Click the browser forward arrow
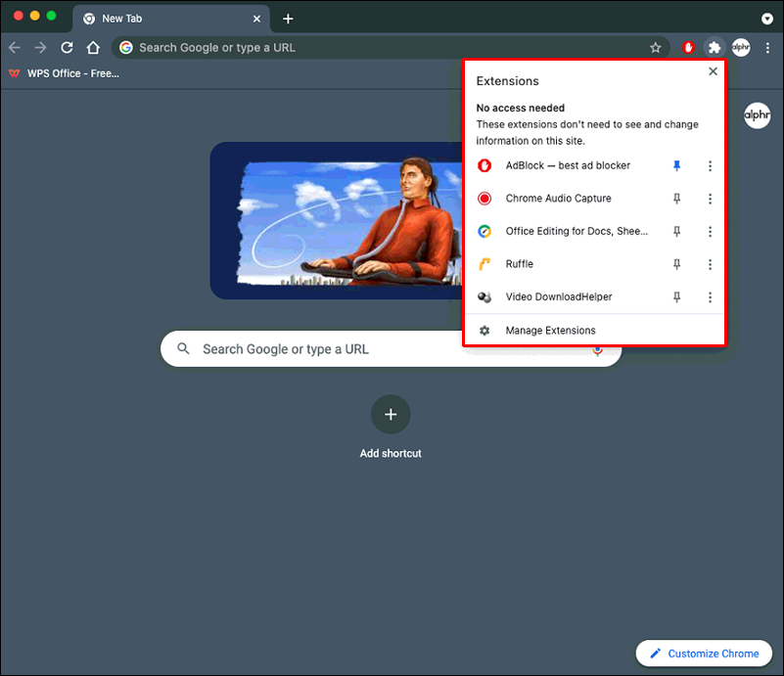 point(40,48)
